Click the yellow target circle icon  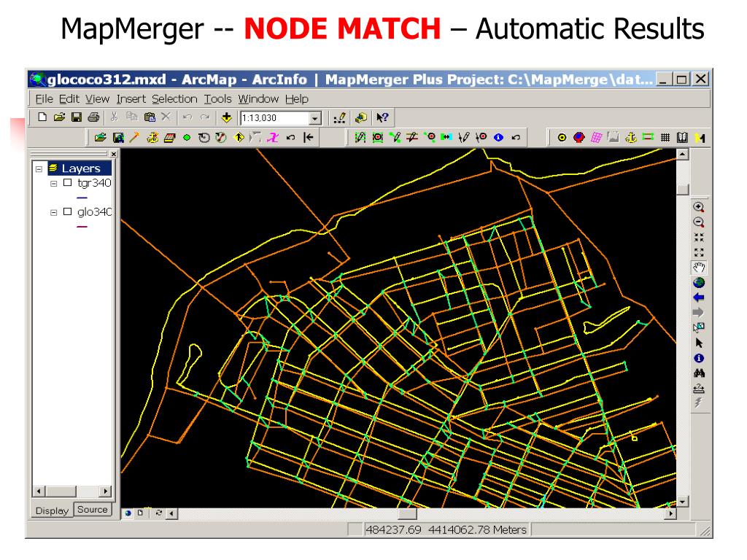click(x=562, y=138)
